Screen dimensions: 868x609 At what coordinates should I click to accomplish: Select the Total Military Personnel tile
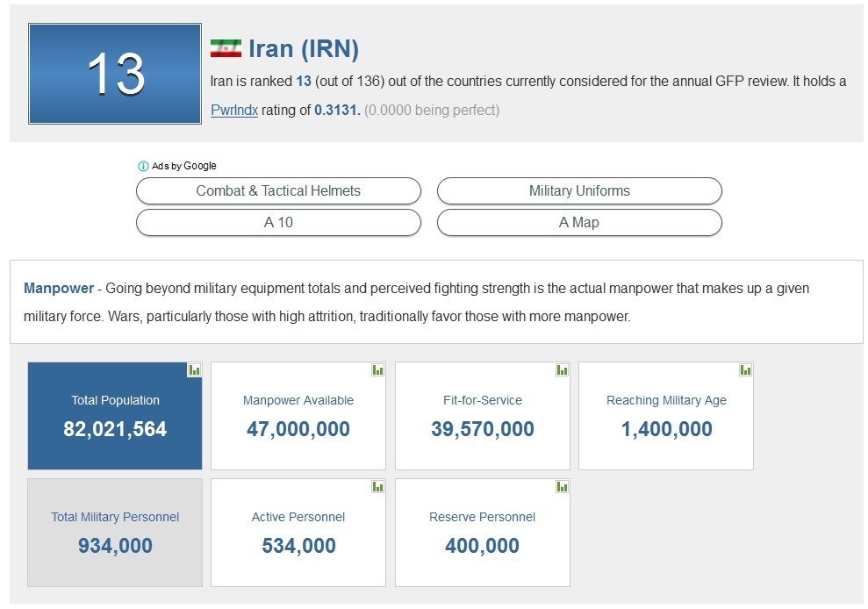115,533
